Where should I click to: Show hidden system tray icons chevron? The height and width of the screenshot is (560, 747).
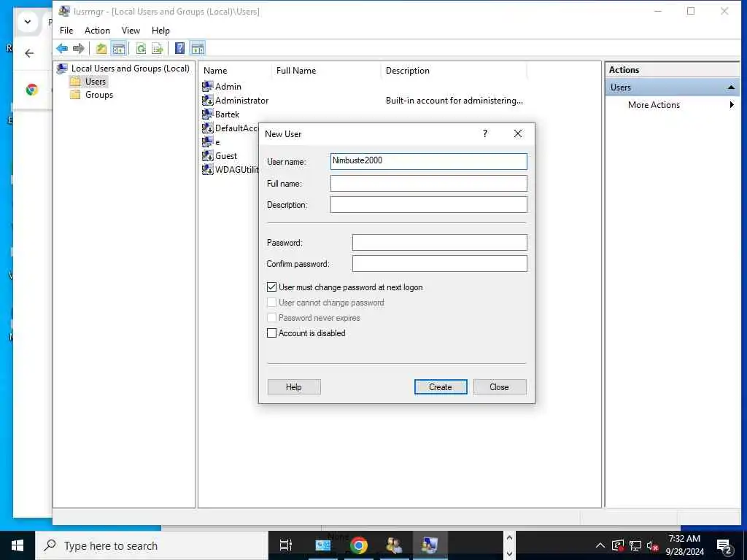[x=600, y=545]
